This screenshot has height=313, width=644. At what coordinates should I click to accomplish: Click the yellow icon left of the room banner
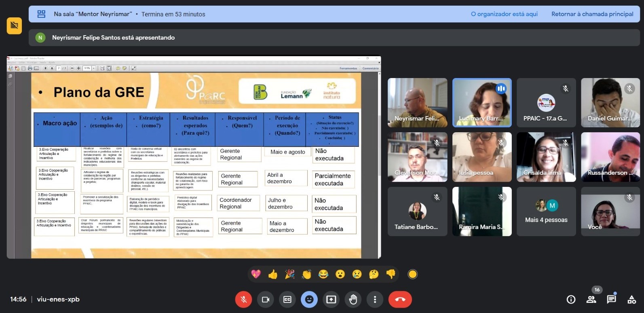(14, 26)
